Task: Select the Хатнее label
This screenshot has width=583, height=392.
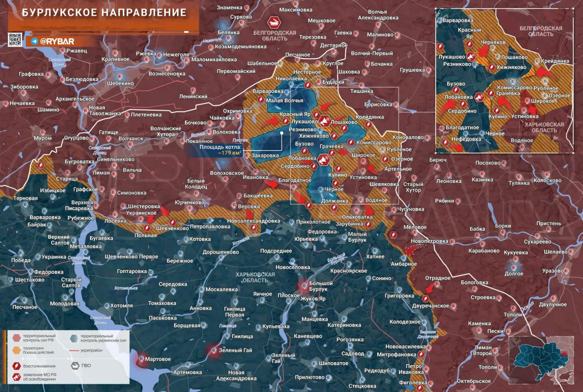Action: coord(375,256)
